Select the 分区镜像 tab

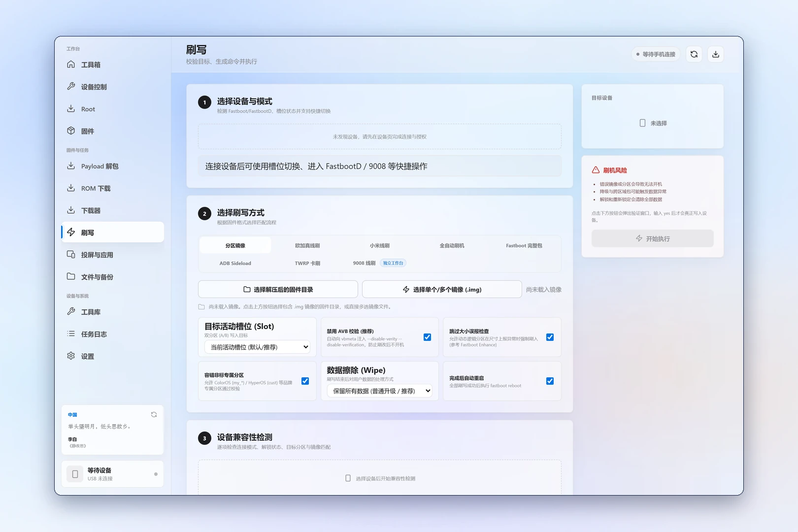click(235, 245)
